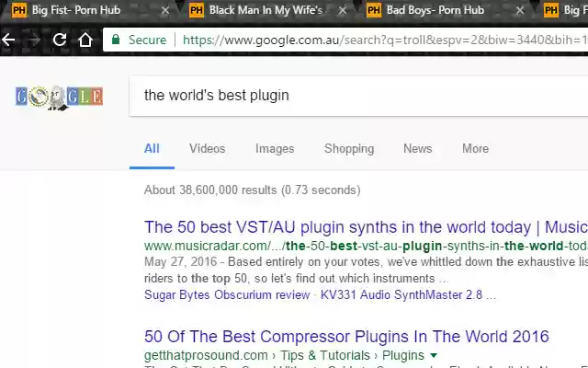Select the Shopping results tab

click(x=349, y=148)
